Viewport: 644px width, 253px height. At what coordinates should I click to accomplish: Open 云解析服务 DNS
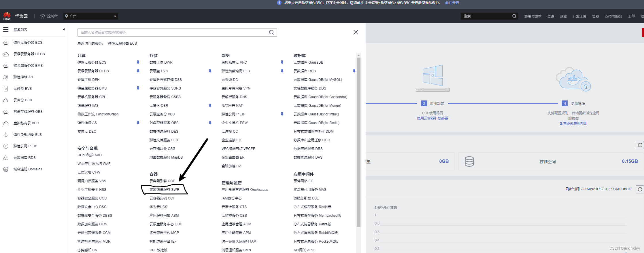[234, 97]
